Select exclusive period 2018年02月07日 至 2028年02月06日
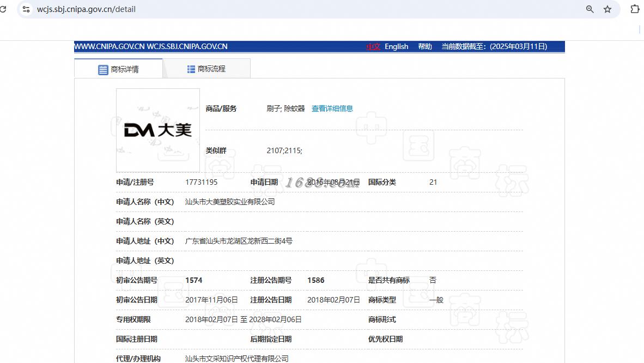Image resolution: width=644 pixels, height=363 pixels. pos(243,319)
